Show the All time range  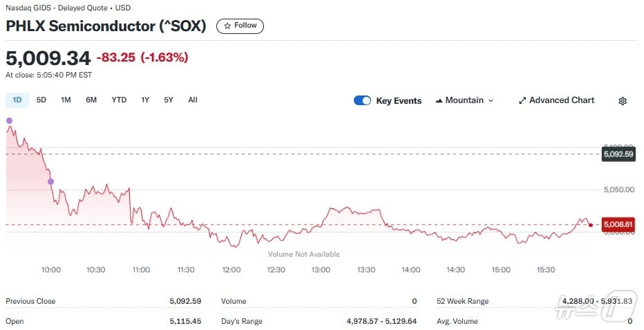tap(193, 100)
